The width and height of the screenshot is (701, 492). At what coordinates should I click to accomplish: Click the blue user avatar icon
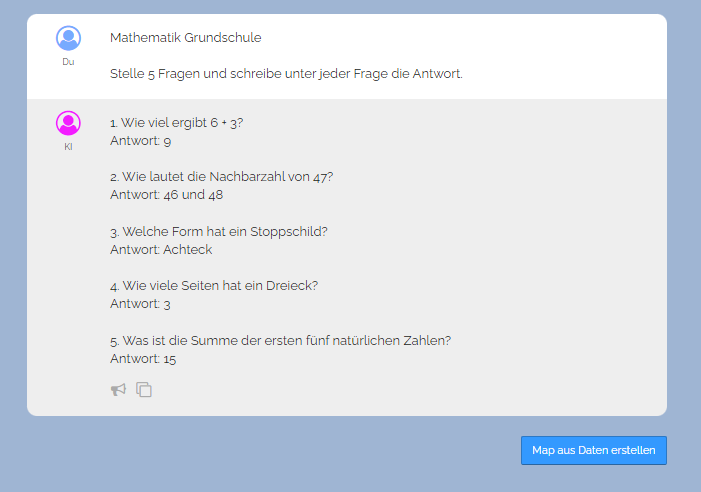[x=68, y=38]
